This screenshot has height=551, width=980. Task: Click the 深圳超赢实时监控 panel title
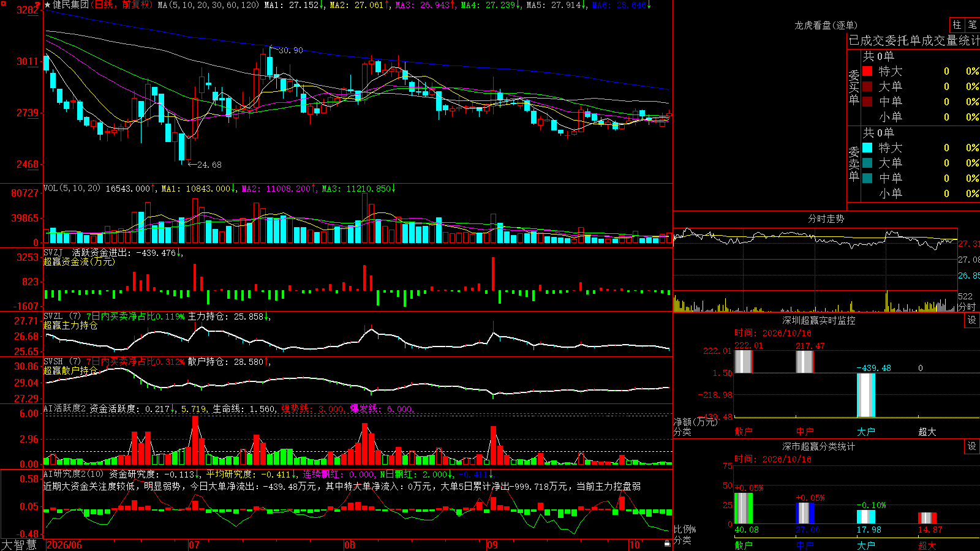(x=819, y=320)
